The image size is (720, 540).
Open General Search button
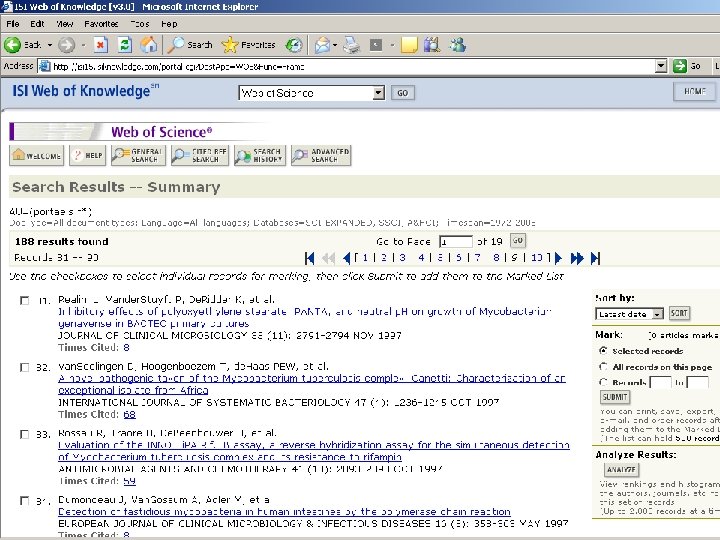tap(138, 155)
